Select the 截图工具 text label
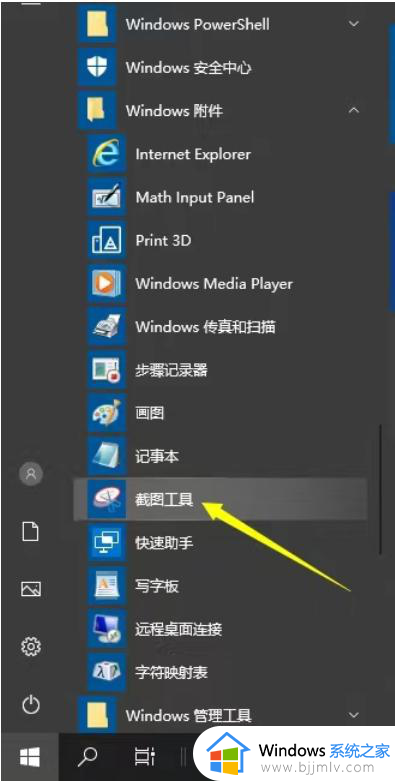Screen dimensions: 395x781 point(164,500)
